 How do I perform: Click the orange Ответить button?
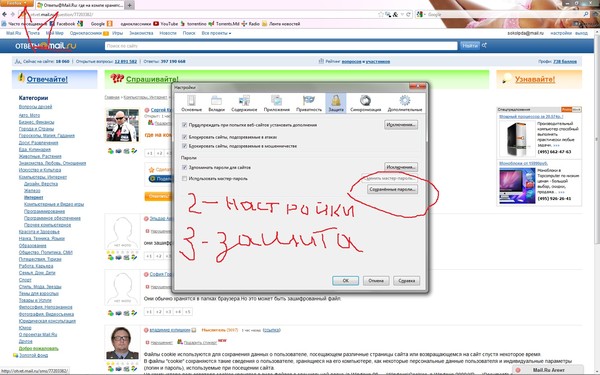[x=158, y=196]
